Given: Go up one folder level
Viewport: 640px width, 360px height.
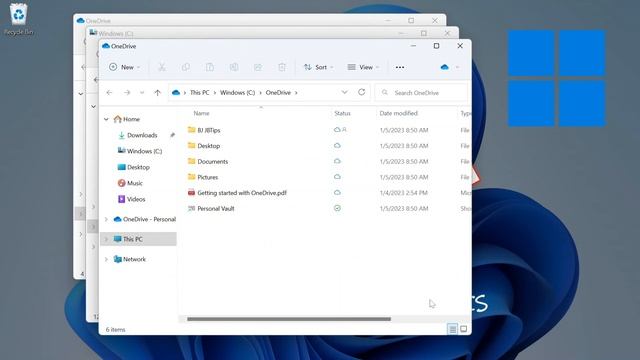Looking at the screenshot, I should coord(158,93).
